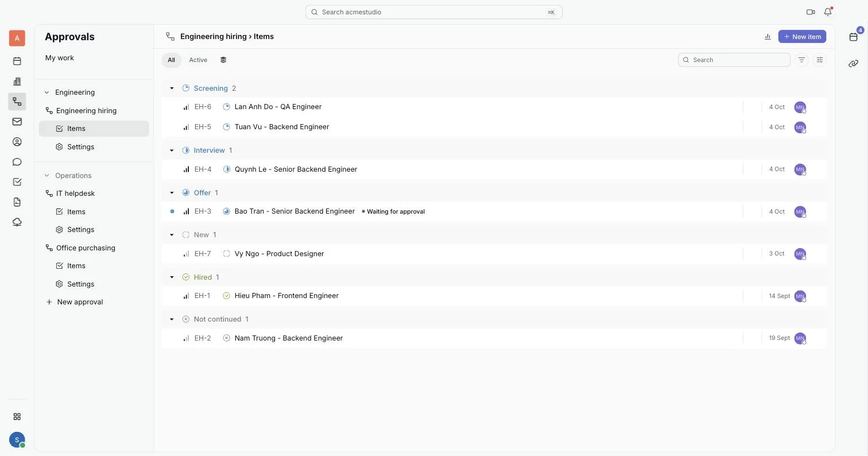Viewport: 868px width, 456px height.
Task: Open the chat bubble icon in left rail
Action: coord(17,162)
